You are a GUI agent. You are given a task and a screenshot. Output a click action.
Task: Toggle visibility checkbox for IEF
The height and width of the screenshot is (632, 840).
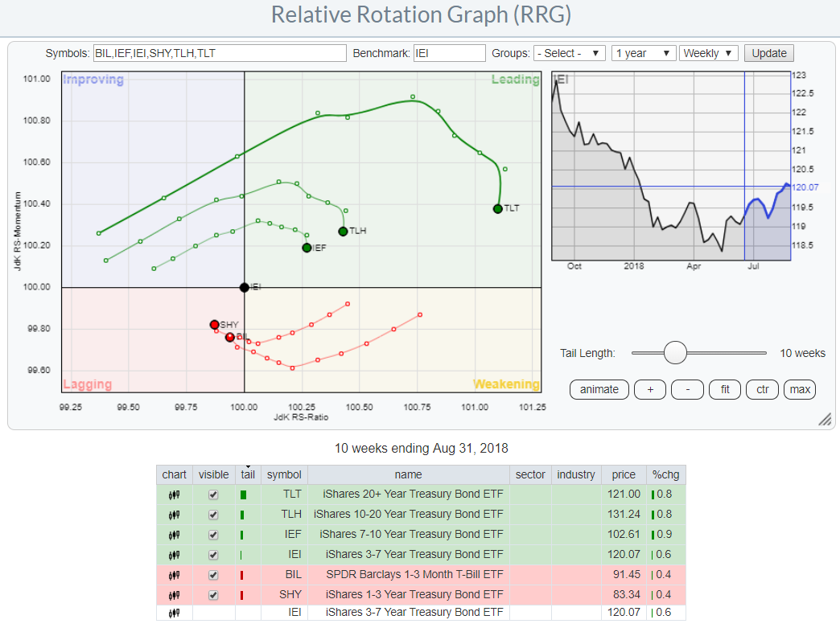[x=213, y=535]
